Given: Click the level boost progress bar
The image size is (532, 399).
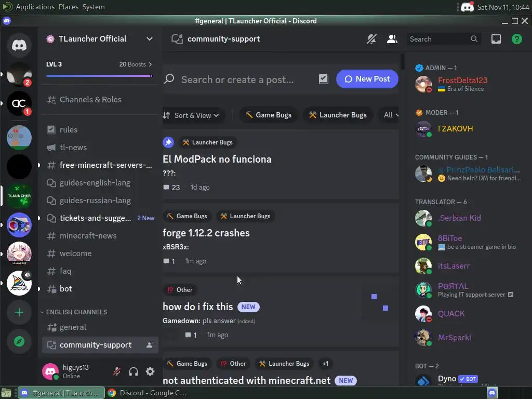Looking at the screenshot, I should click(99, 76).
